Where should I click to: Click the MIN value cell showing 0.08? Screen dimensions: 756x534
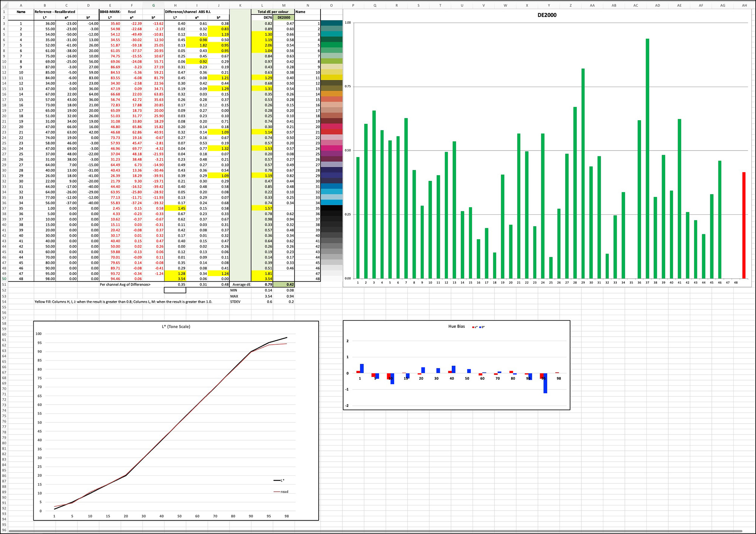290,290
